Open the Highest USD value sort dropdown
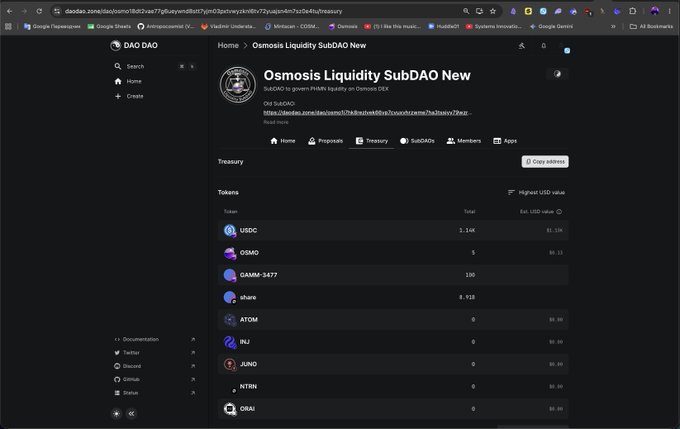 click(536, 192)
